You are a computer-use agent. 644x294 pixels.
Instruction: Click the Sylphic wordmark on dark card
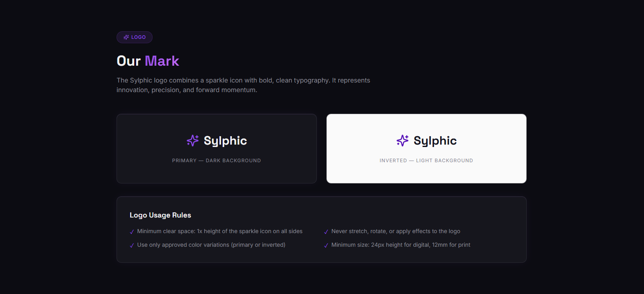click(225, 141)
